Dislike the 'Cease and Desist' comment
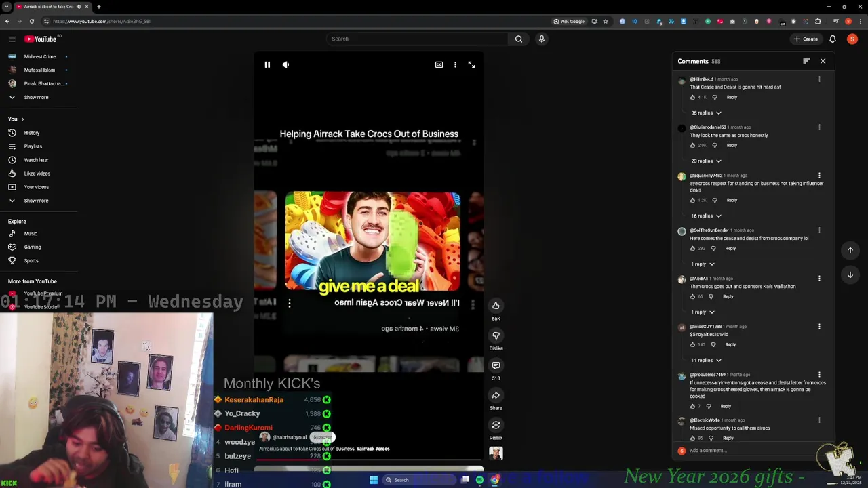 click(x=715, y=97)
